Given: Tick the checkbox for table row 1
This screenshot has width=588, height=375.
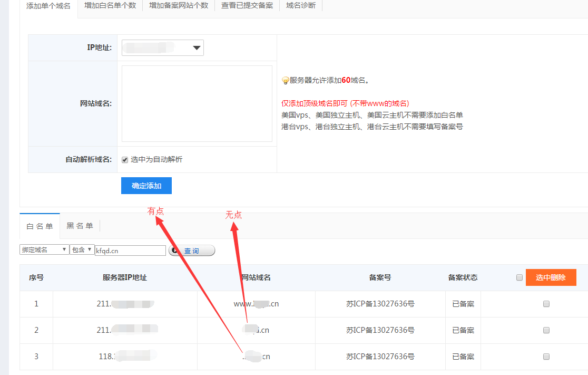Looking at the screenshot, I should coord(546,304).
